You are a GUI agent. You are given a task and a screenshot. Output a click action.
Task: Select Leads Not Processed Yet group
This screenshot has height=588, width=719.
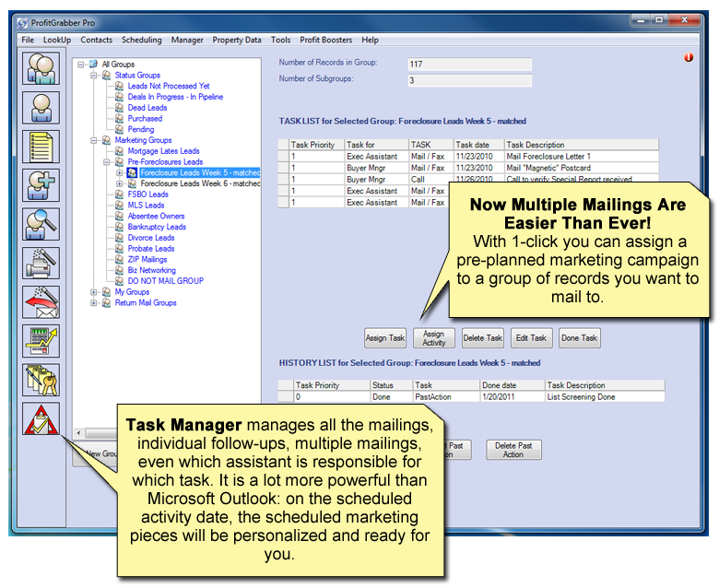(169, 86)
